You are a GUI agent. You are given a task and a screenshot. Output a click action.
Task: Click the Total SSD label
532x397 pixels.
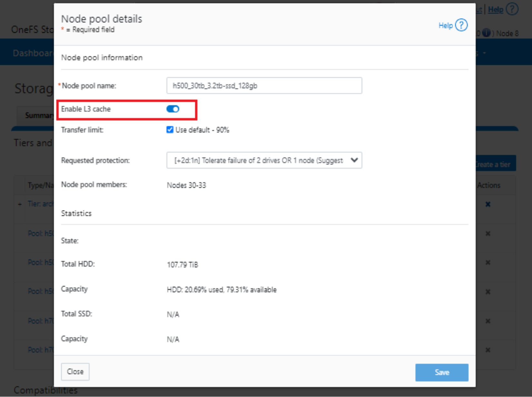(x=77, y=314)
